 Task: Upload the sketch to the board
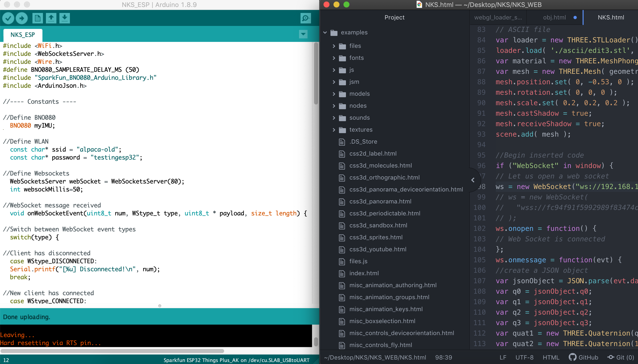[x=21, y=18]
